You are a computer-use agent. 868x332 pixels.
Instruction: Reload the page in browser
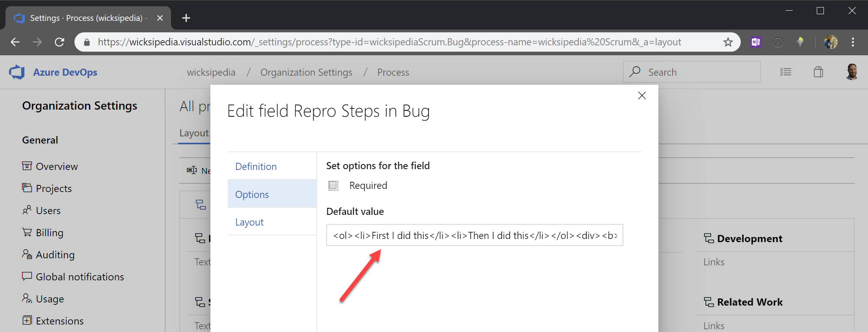[x=59, y=42]
